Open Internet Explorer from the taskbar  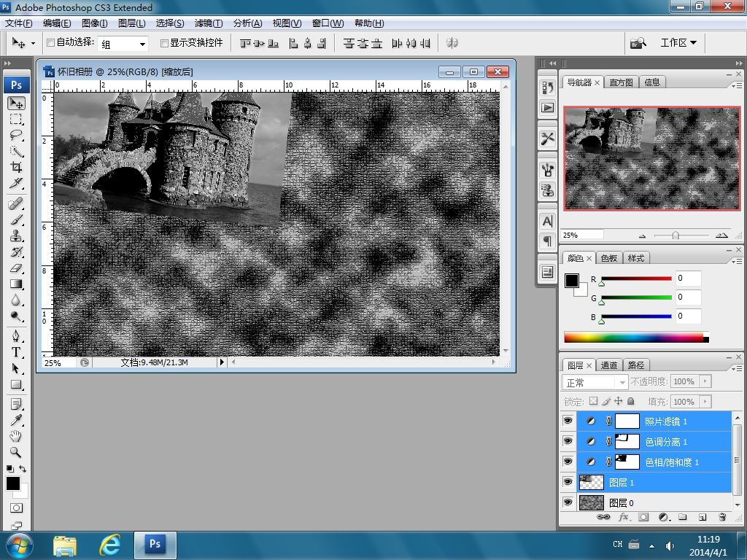[109, 545]
